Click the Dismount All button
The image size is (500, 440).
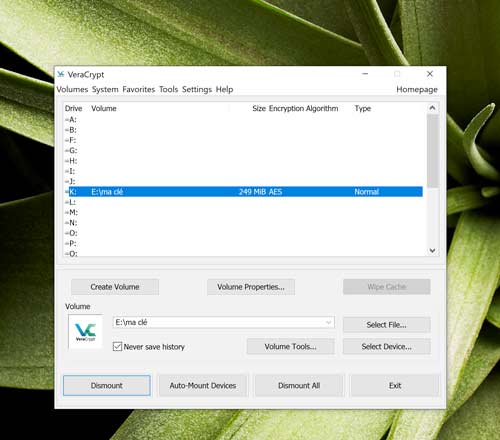click(299, 386)
